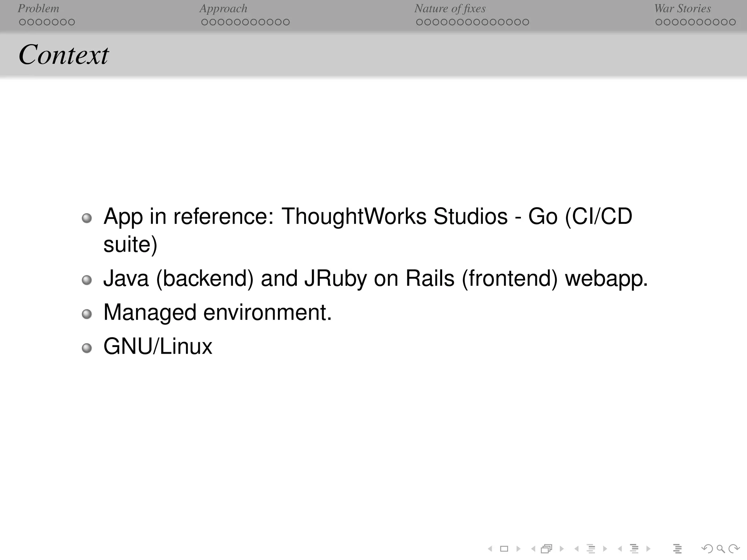Select last frame circle under Problem
Viewport: 747px width, 560px height.
point(71,22)
